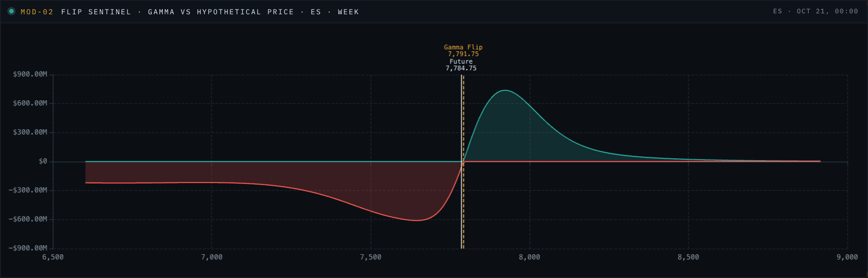Screen dimensions: 868x278
Task: Click the dashed orange Gamma Flip line
Action: pos(464,162)
